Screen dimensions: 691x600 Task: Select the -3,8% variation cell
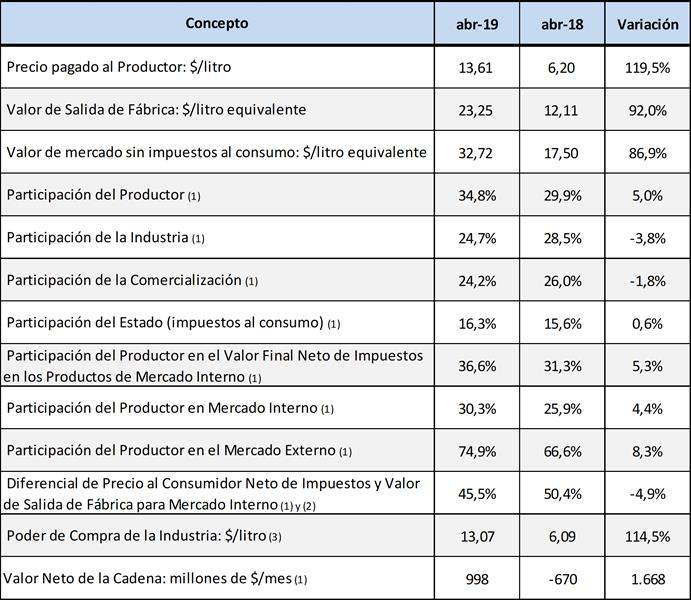tap(647, 238)
